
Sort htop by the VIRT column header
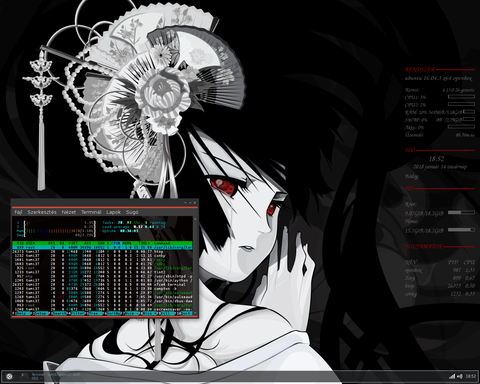pos(73,243)
